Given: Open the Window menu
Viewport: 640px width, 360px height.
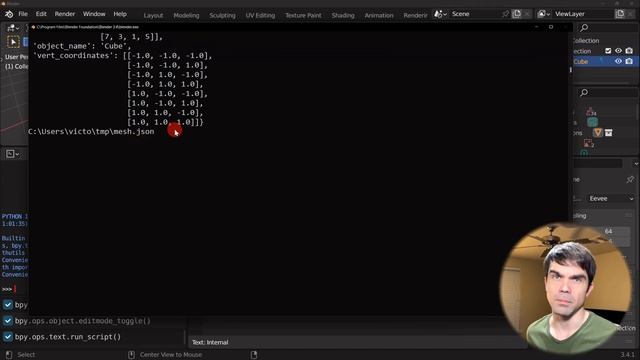Looking at the screenshot, I should point(94,14).
